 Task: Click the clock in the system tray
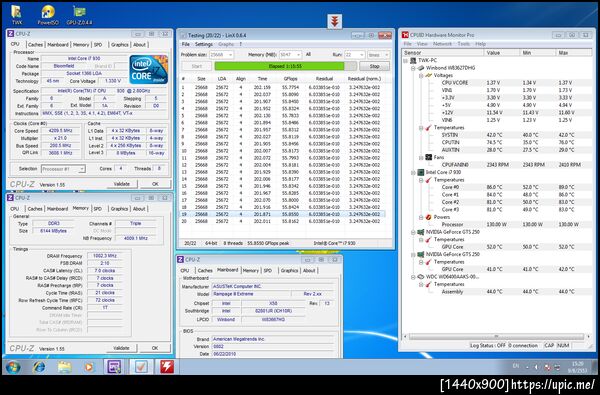pyautogui.click(x=578, y=367)
